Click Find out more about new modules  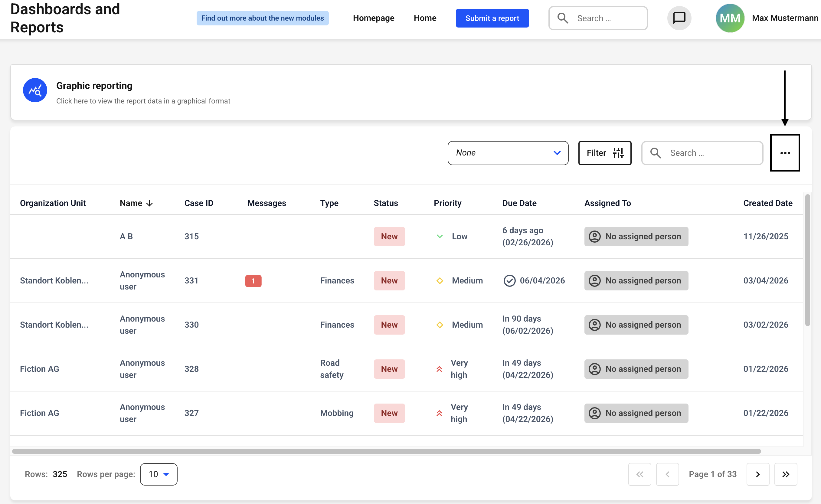click(x=262, y=18)
